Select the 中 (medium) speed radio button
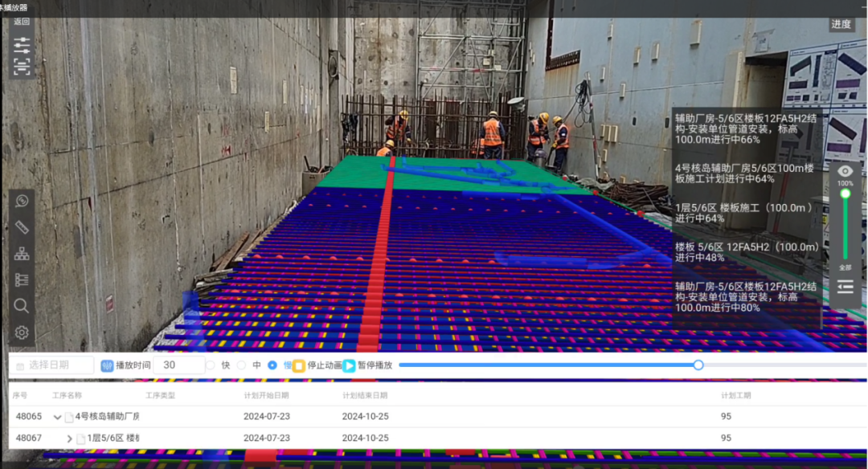868x469 pixels. [x=241, y=365]
